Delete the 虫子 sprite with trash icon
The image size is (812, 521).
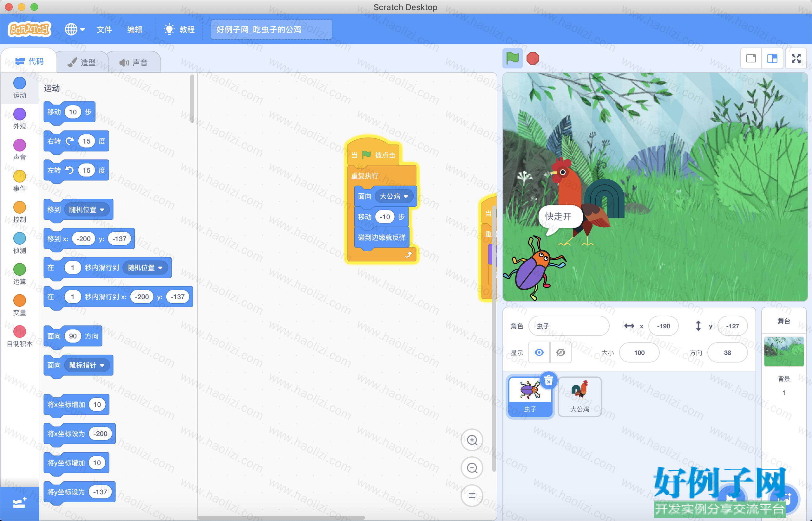(548, 381)
